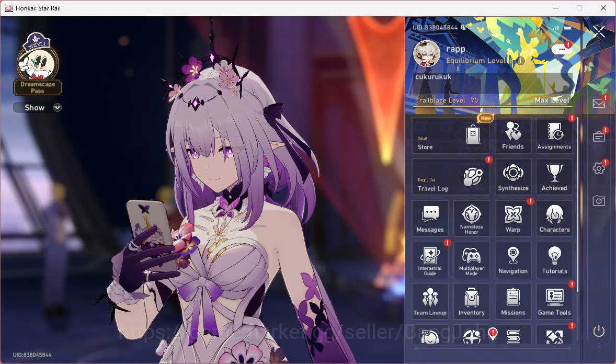Open the Warp menu
Viewport: 616px width, 364px height.
[x=513, y=219]
